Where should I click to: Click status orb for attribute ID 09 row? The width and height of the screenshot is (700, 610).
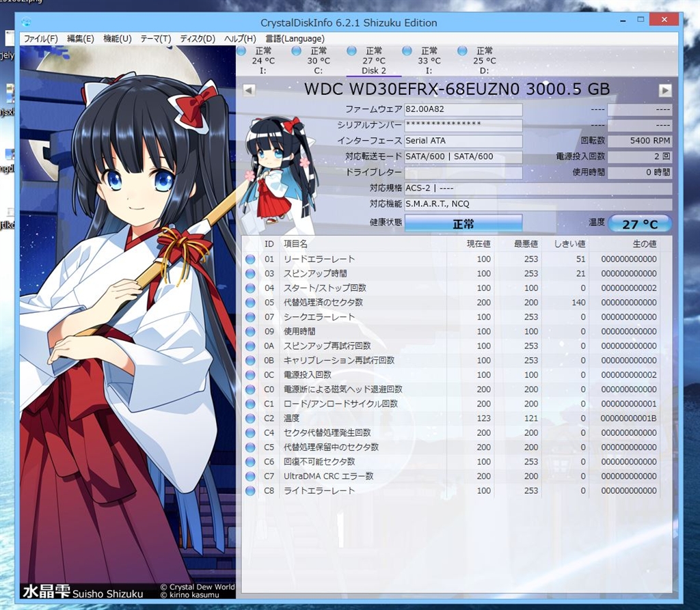pos(250,331)
